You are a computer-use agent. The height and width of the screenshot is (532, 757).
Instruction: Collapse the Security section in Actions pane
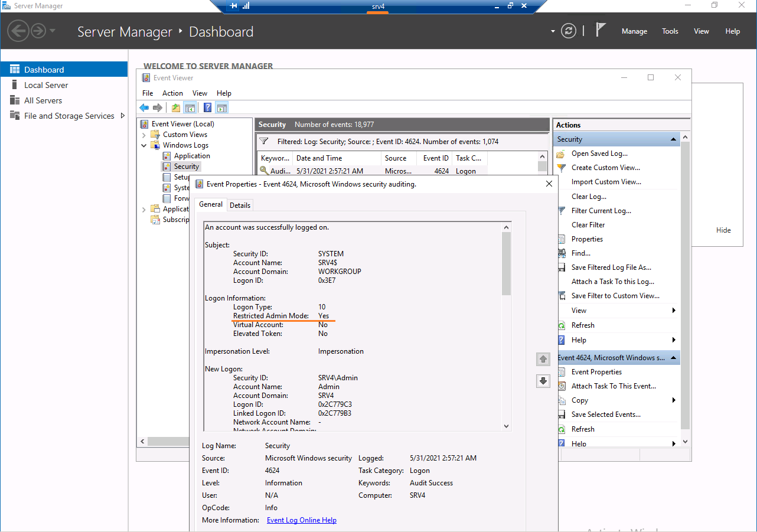tap(673, 139)
